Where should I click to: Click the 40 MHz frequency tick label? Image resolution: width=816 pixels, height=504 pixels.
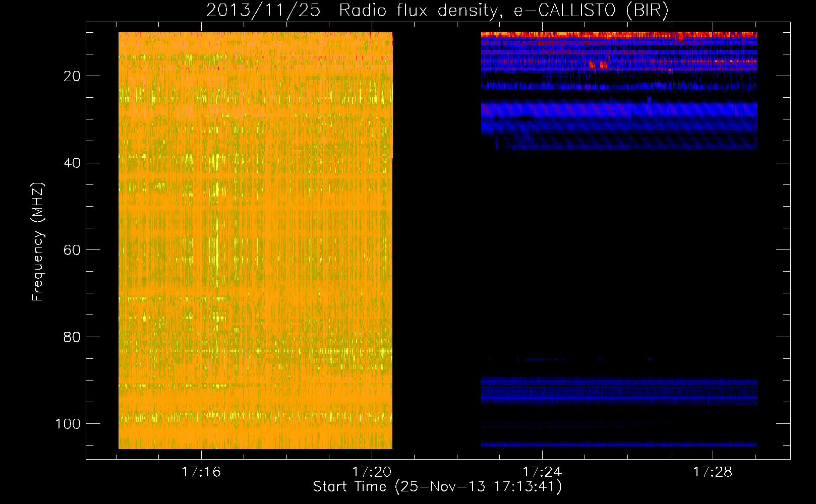tap(72, 163)
